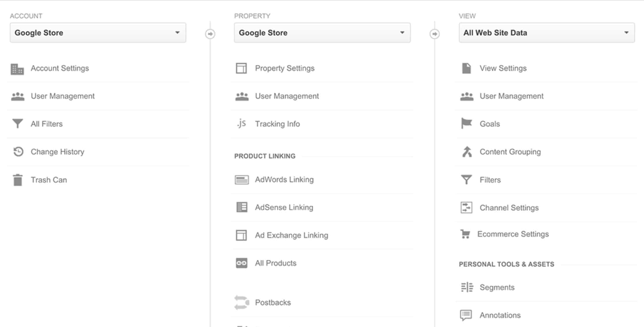This screenshot has height=327, width=644.
Task: Click the All Filters funnel icon
Action: [17, 124]
